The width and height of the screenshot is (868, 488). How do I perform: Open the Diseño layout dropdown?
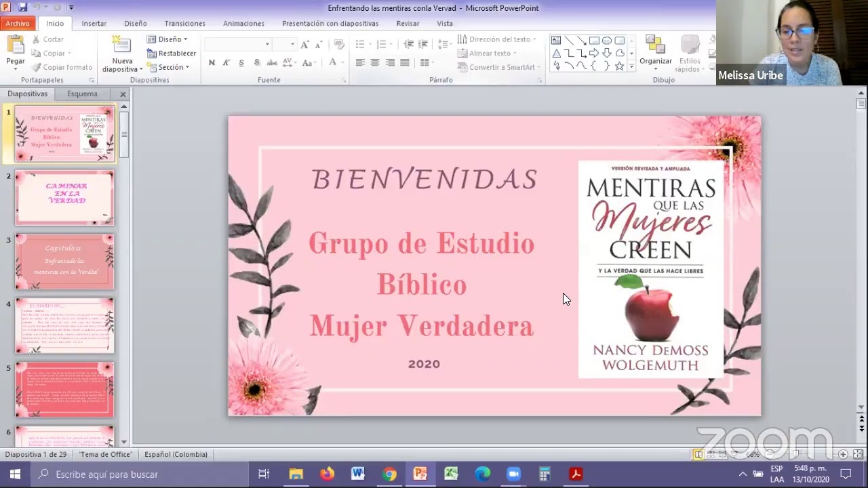pos(167,39)
